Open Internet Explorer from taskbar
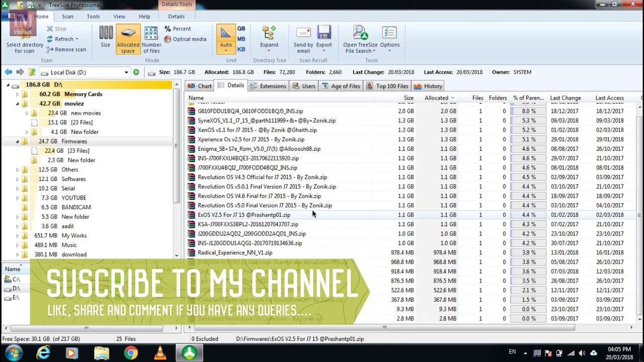This screenshot has width=644, height=362. click(x=43, y=353)
